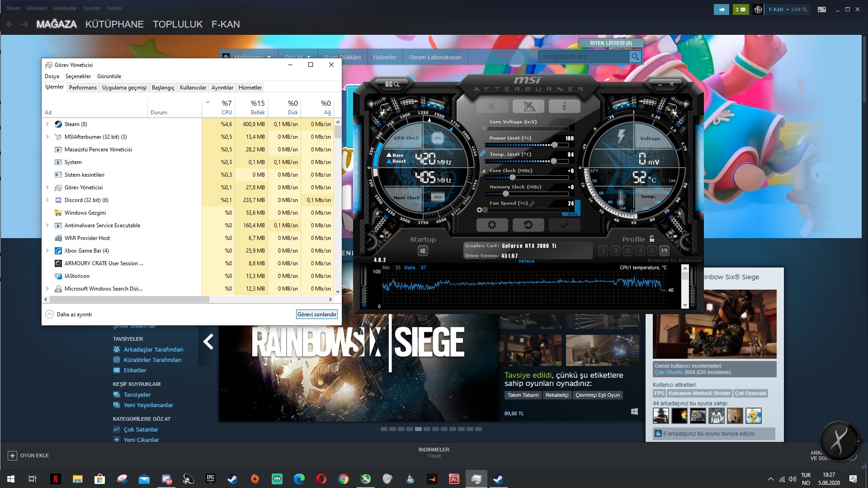Open the Afterburner information i button
Image resolution: width=868 pixels, height=488 pixels.
564,106
